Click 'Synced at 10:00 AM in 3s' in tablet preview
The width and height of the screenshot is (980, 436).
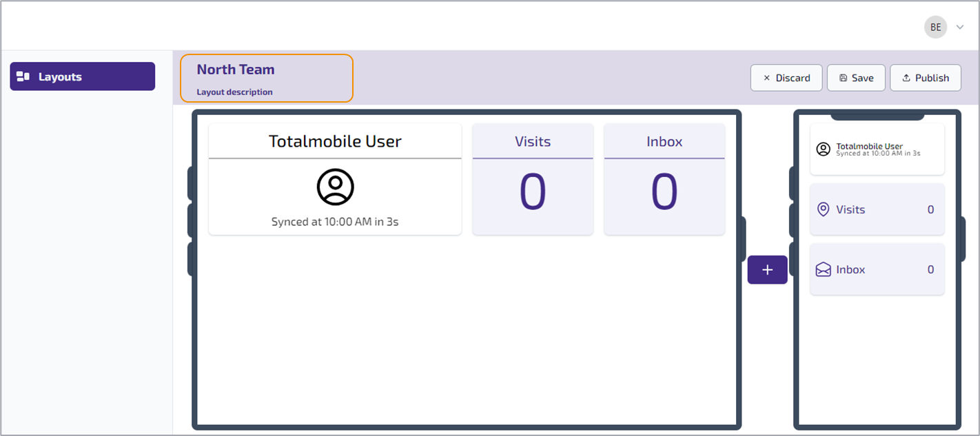point(335,222)
